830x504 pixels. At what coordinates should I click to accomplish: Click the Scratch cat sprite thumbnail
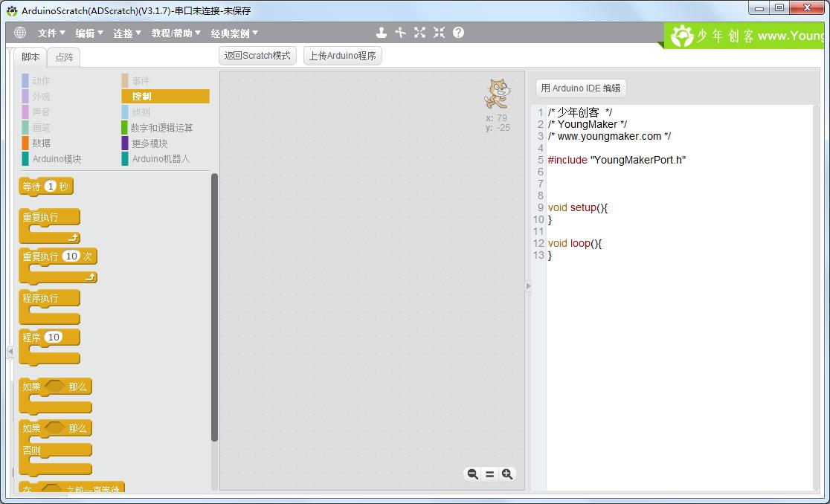click(498, 94)
